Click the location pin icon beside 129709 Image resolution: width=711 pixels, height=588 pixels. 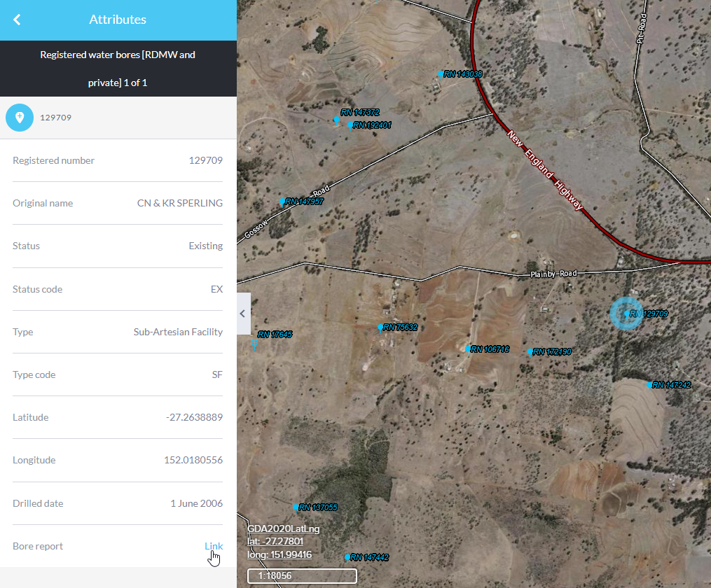(x=20, y=118)
